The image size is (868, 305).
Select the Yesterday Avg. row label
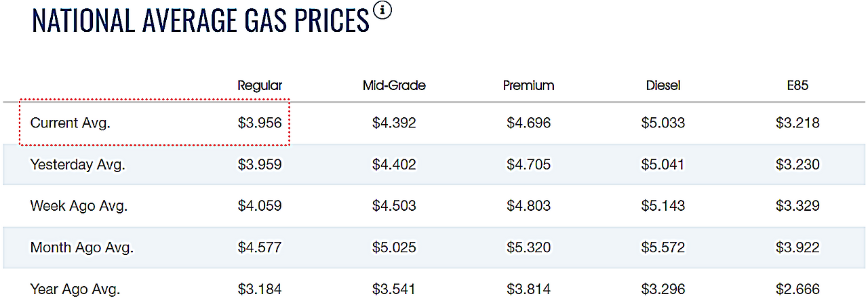(78, 165)
